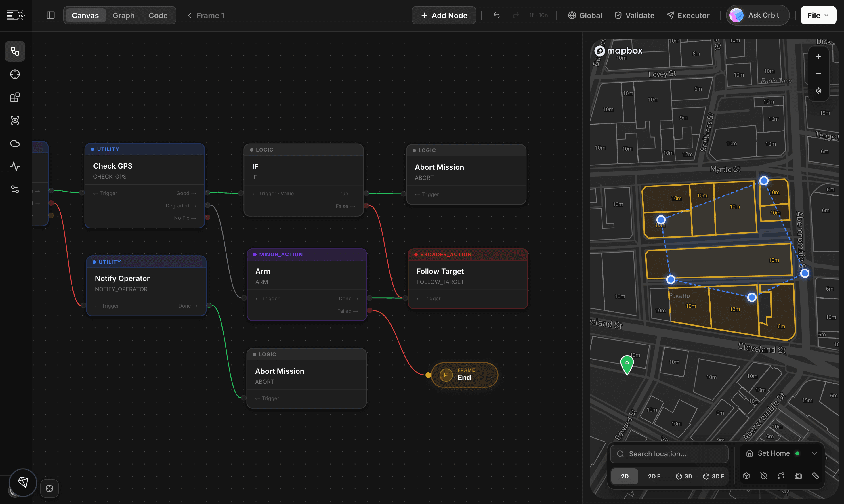Switch map to 3D E view
The width and height of the screenshot is (844, 504).
pyautogui.click(x=713, y=476)
